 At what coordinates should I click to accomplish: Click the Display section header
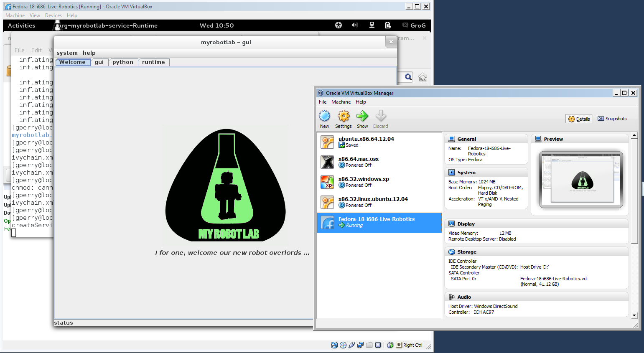pyautogui.click(x=537, y=223)
